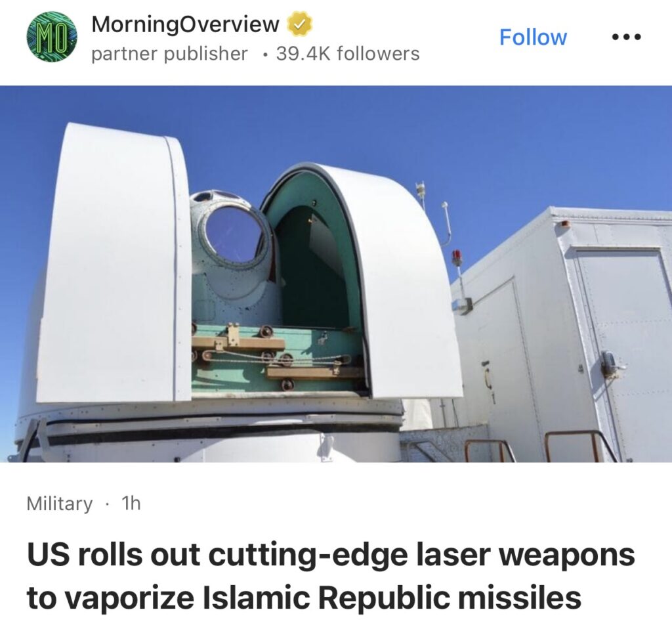Open the Military category tag
The height and width of the screenshot is (631, 672).
[x=60, y=503]
